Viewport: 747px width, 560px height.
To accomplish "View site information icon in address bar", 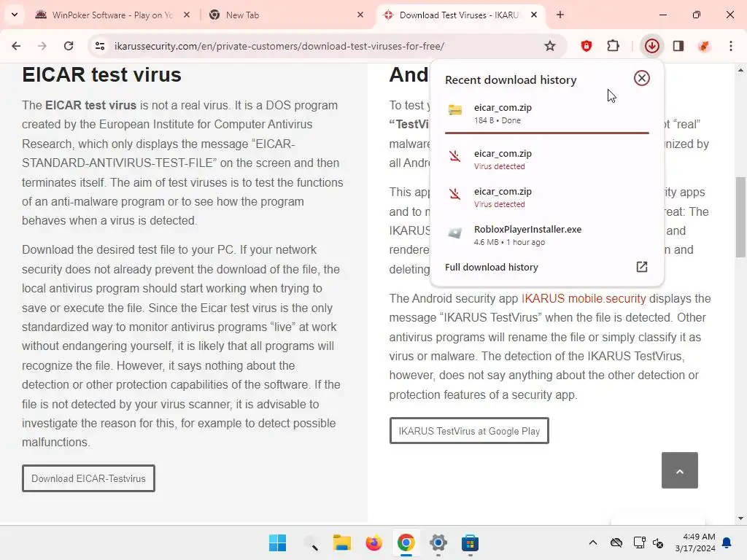I will tap(99, 46).
